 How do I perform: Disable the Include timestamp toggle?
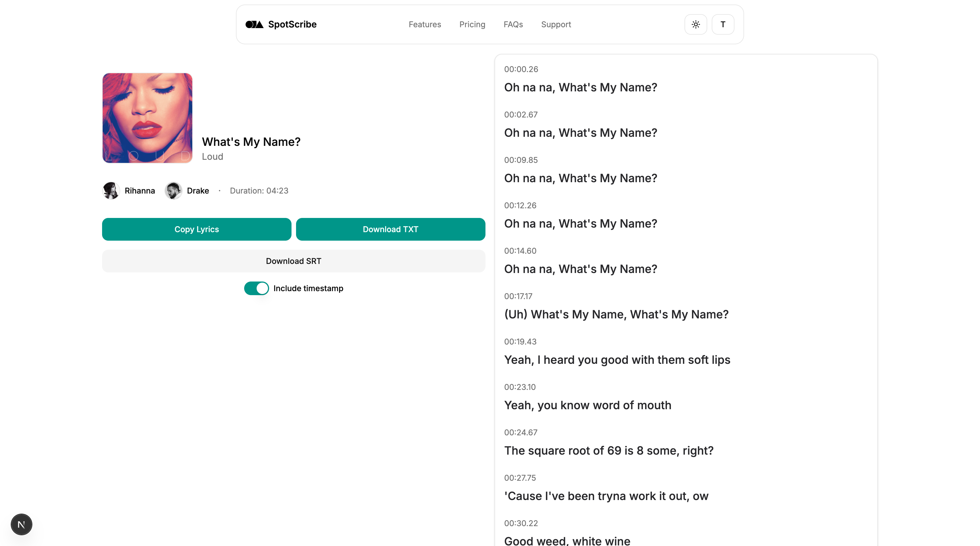(256, 288)
